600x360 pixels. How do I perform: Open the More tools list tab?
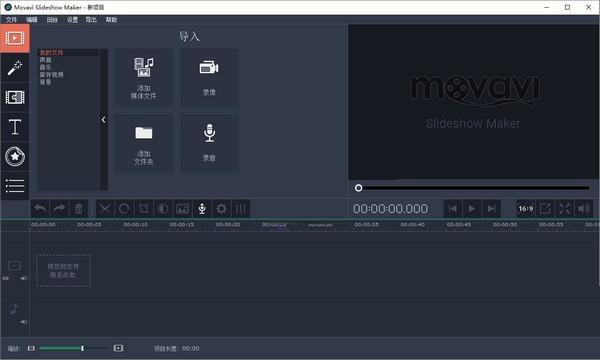pyautogui.click(x=15, y=186)
